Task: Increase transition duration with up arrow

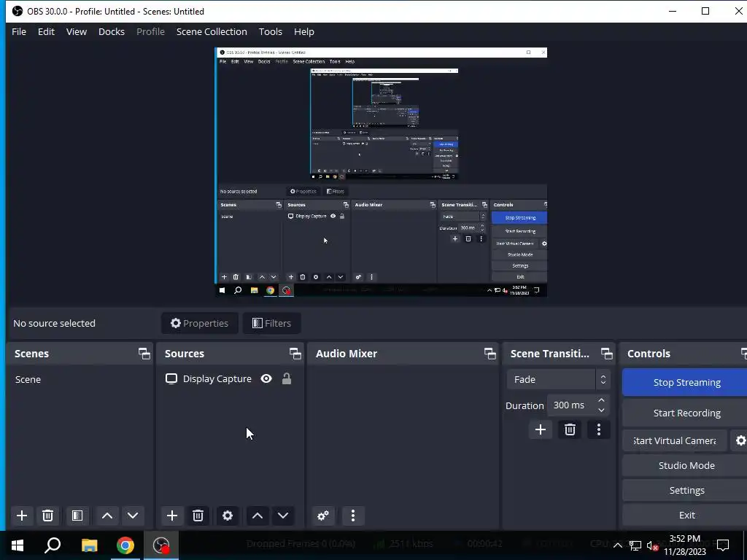Action: click(x=601, y=400)
